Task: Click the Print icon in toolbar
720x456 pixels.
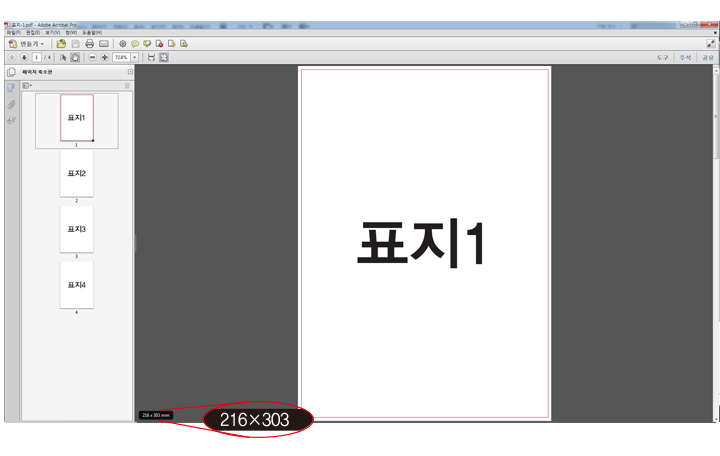Action: (89, 44)
